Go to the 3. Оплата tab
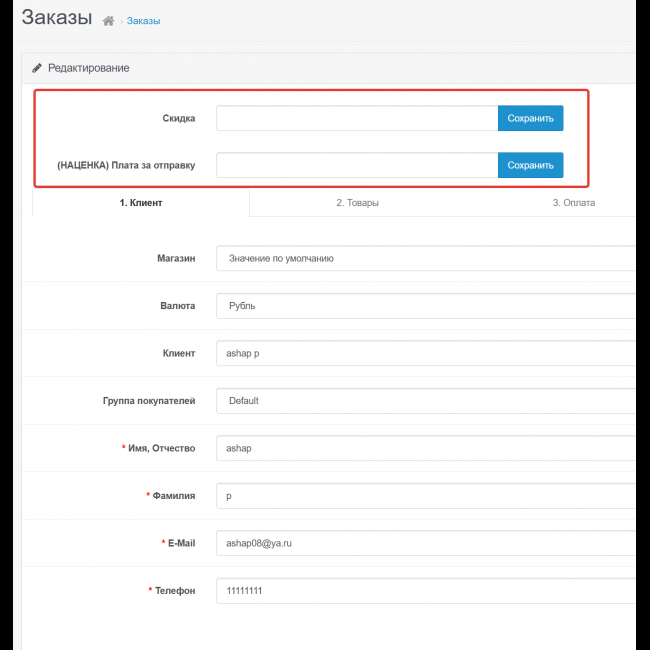Viewport: 650px width, 650px height. point(573,203)
